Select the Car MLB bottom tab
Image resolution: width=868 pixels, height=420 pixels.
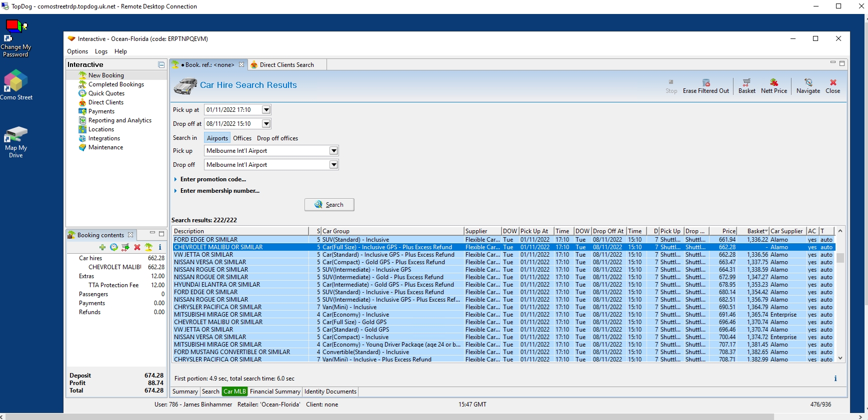pyautogui.click(x=234, y=392)
